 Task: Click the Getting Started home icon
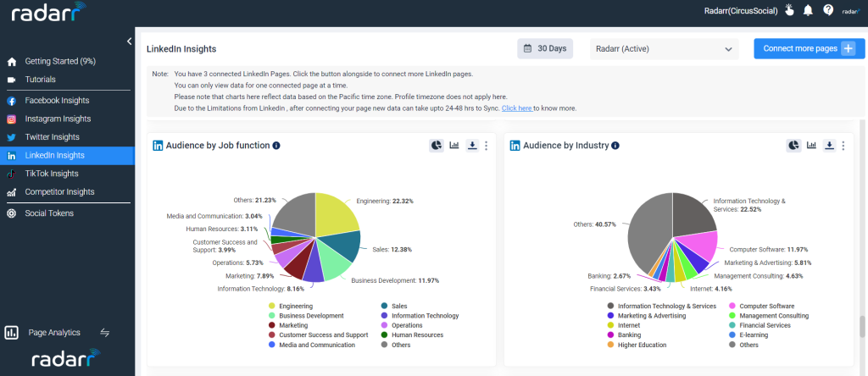pos(11,62)
